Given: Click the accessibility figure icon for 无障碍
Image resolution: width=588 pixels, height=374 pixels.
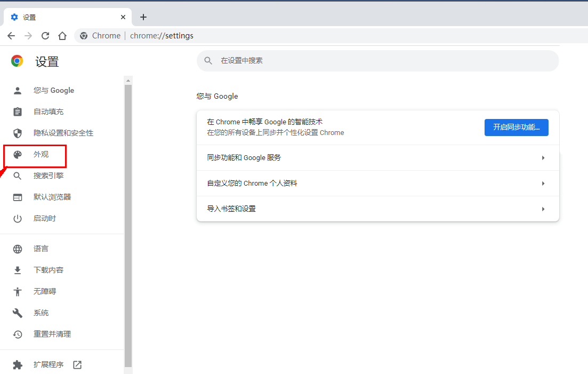Looking at the screenshot, I should (x=18, y=292).
